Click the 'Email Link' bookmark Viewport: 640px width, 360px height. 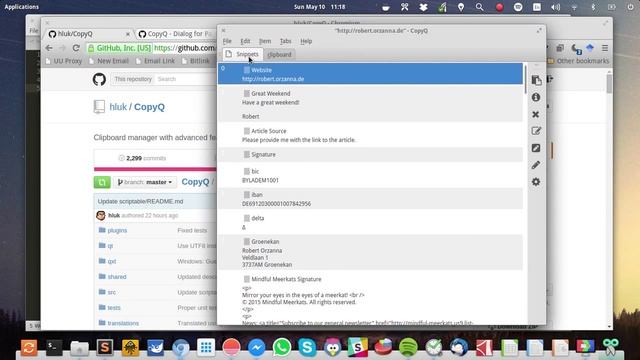(155, 61)
